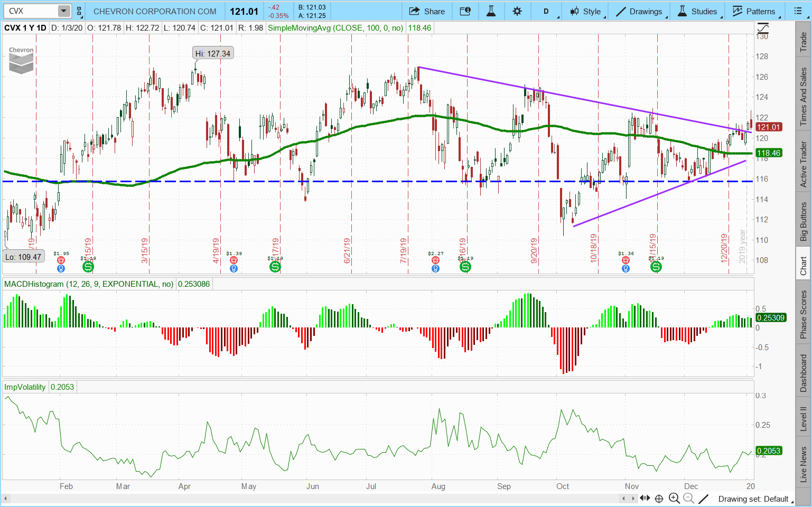Toggle the Active Trader side panel
Screen dimensions: 812x507
tap(804, 164)
